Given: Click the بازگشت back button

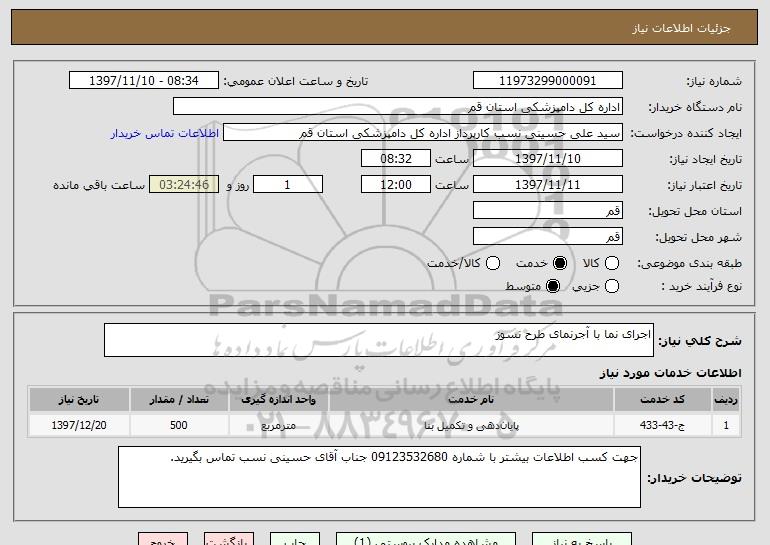Looking at the screenshot, I should [x=229, y=539].
